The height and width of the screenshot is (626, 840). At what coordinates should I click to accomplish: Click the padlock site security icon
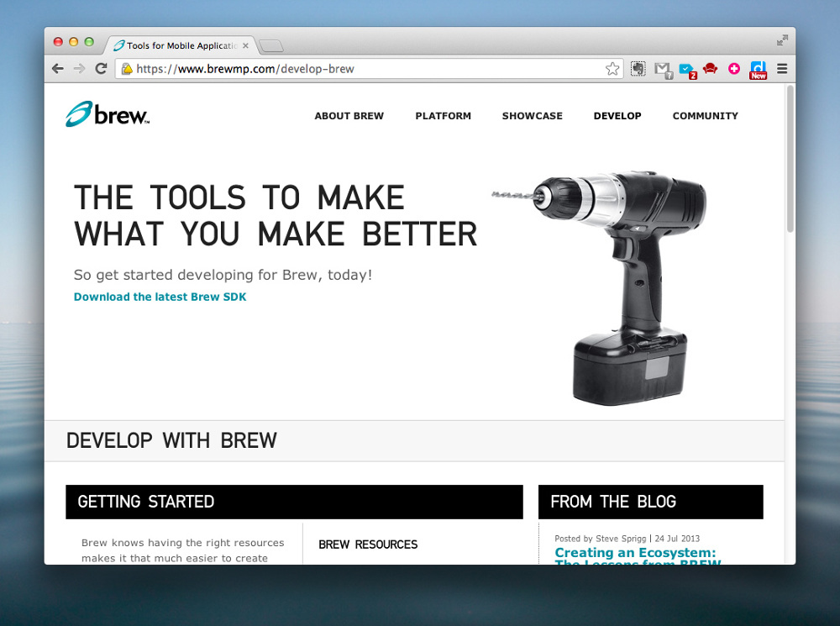click(127, 69)
